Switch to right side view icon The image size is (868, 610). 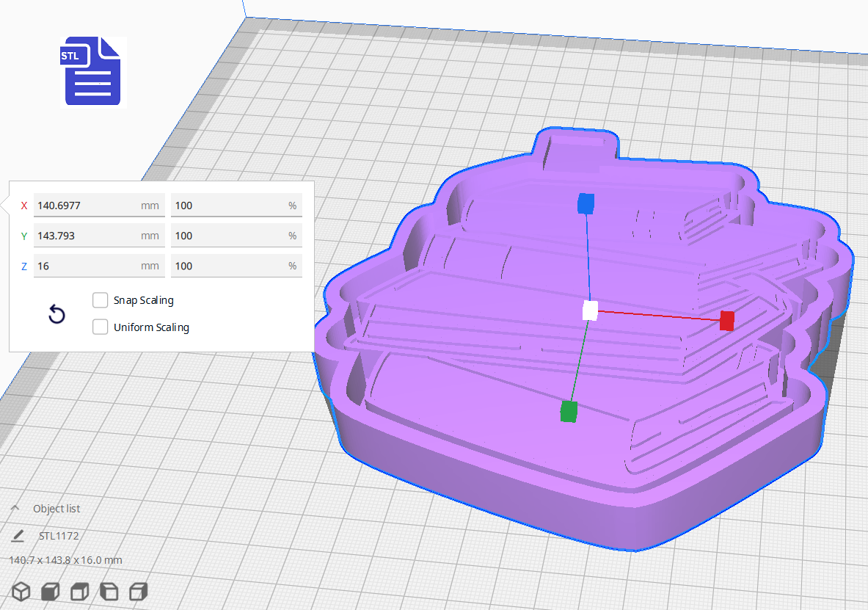pyautogui.click(x=138, y=591)
